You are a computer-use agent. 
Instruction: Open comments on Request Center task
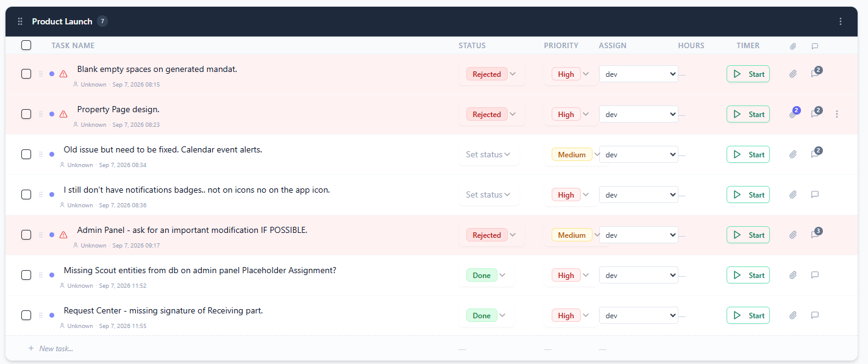(815, 315)
